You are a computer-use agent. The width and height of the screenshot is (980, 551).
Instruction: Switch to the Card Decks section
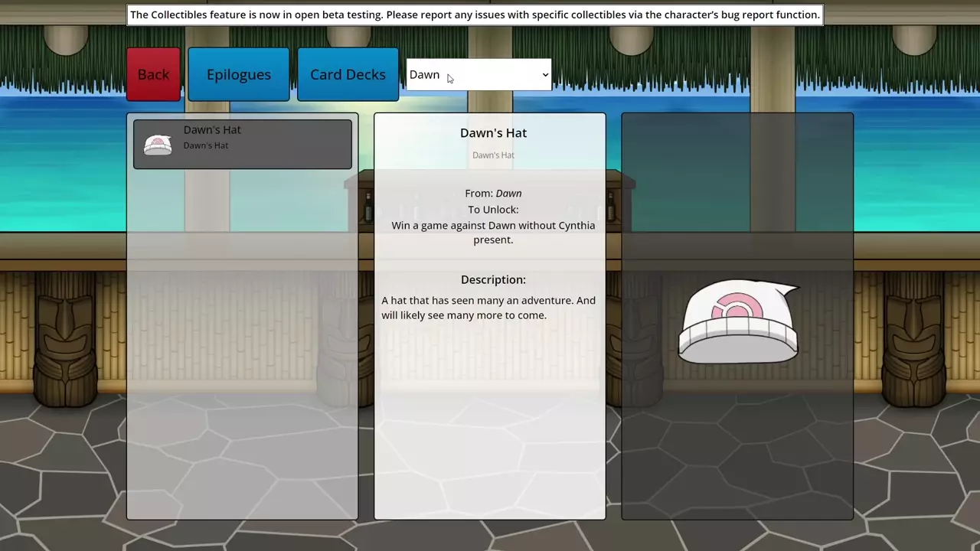348,74
